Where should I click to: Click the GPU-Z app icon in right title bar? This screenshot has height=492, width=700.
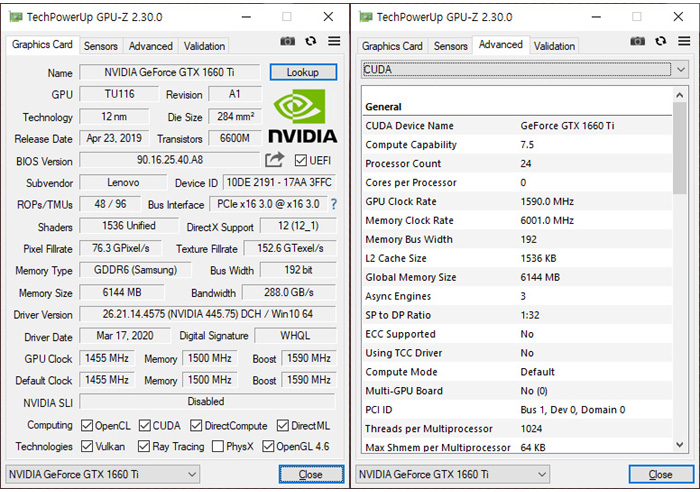[x=366, y=17]
